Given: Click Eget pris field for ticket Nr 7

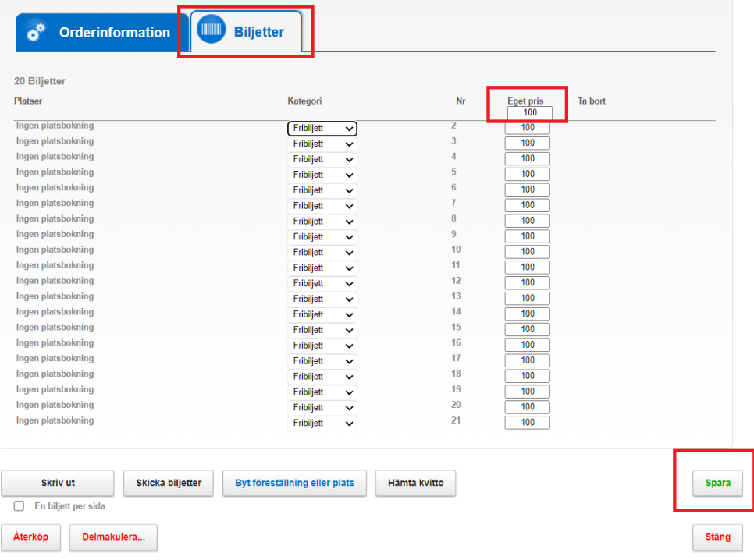Looking at the screenshot, I should [x=528, y=205].
